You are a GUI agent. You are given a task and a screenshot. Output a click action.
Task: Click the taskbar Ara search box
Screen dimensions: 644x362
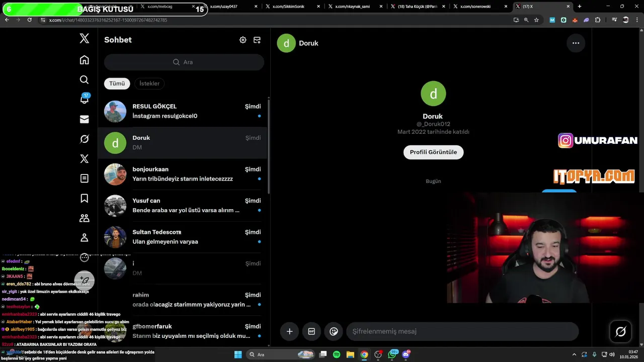[x=282, y=354]
